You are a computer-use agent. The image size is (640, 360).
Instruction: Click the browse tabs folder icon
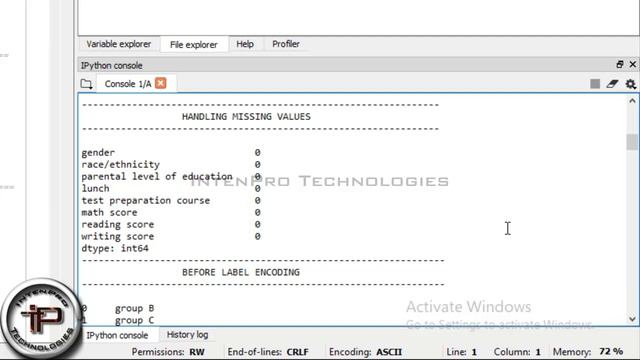(86, 84)
